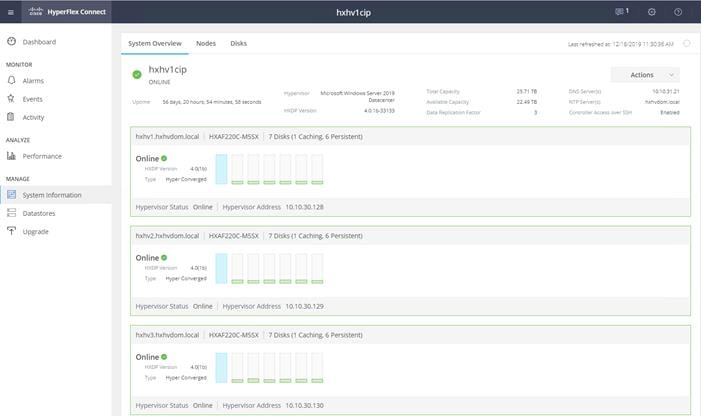Image resolution: width=701 pixels, height=416 pixels.
Task: Click the System Information icon in the sidebar
Action: click(x=12, y=195)
